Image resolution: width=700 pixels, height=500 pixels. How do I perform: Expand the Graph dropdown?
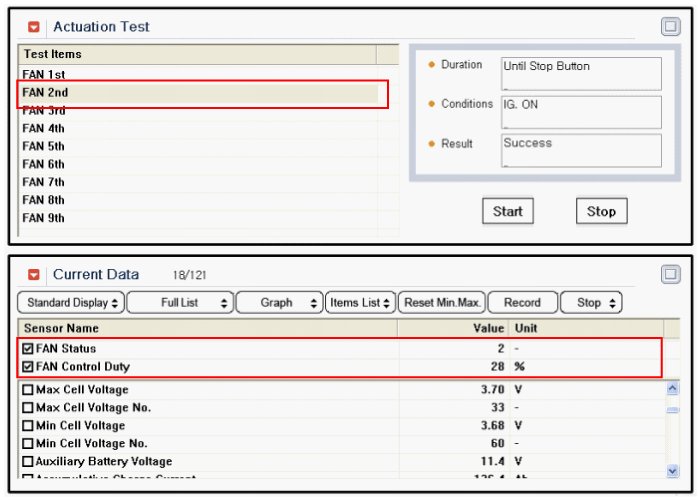[281, 303]
